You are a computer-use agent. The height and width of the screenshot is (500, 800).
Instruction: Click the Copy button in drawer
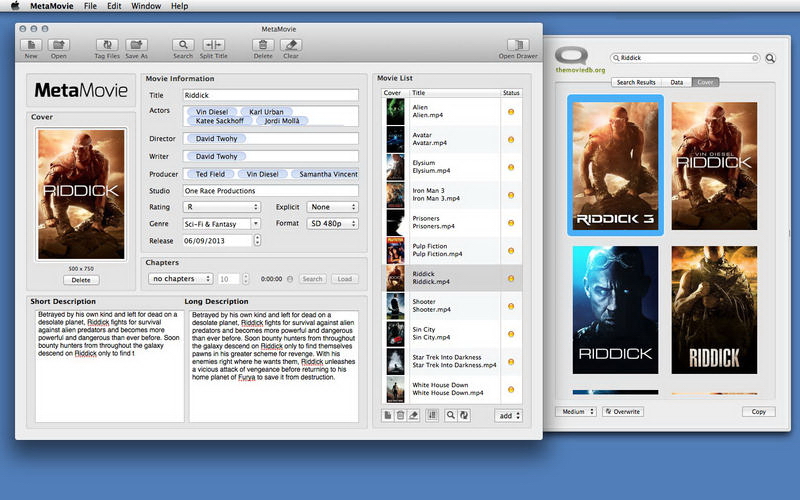(758, 411)
